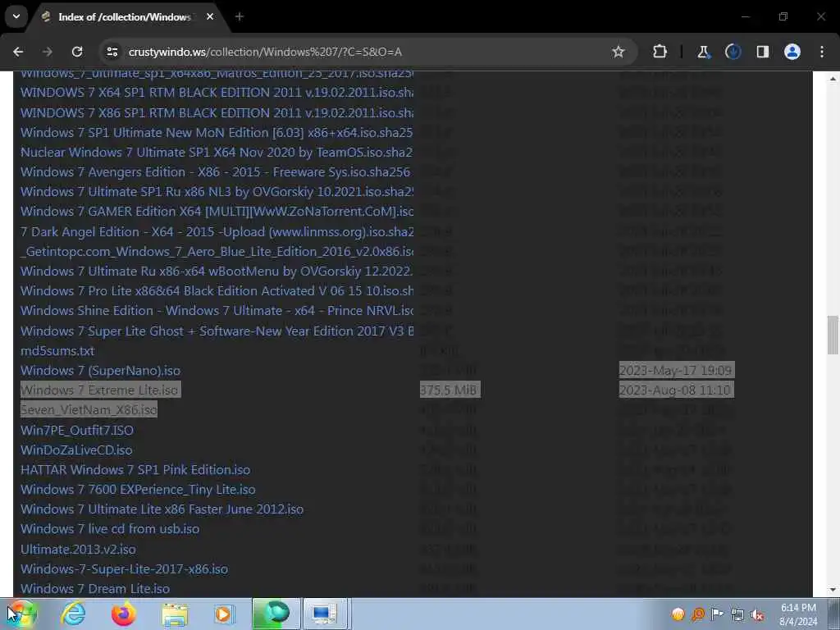Expand the tab search dropdown

[16, 16]
